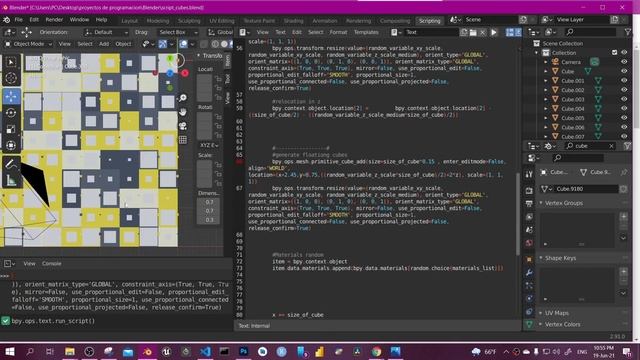Click the zoom magnifier icon in viewport
Image resolution: width=640 pixels, height=360 pixels.
coord(183,98)
